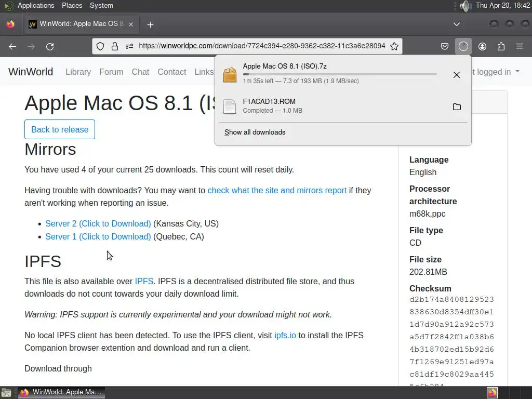
Task: Expand the logged in account dropdown
Action: click(x=495, y=72)
